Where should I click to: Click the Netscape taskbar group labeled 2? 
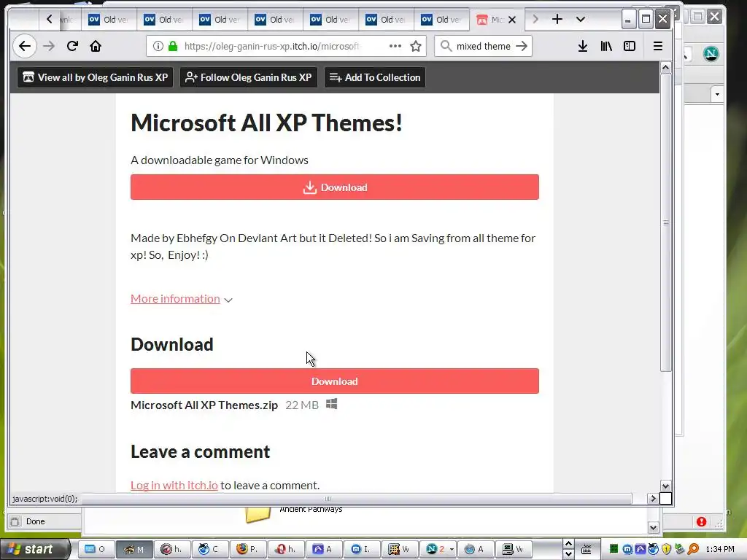[438, 549]
